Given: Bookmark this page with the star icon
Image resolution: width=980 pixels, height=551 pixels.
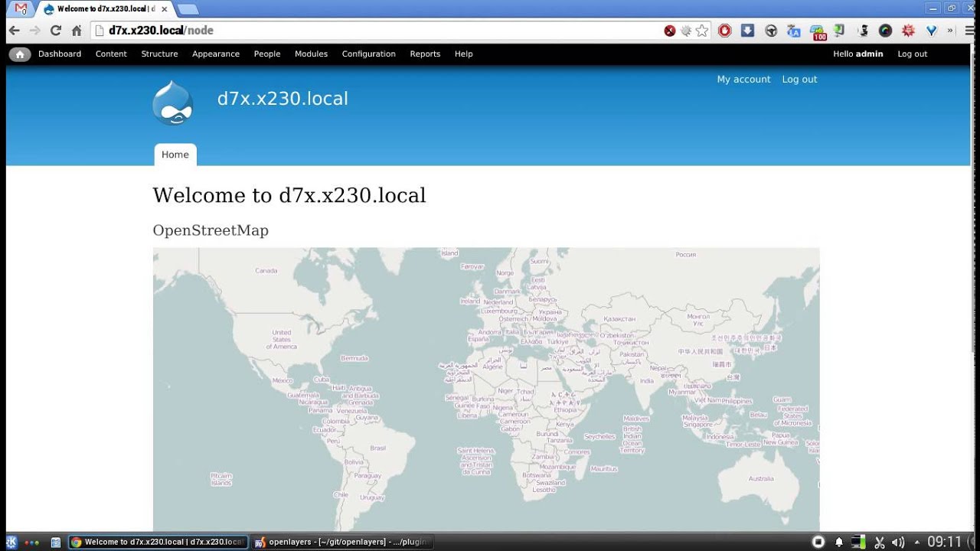Looking at the screenshot, I should pyautogui.click(x=702, y=31).
